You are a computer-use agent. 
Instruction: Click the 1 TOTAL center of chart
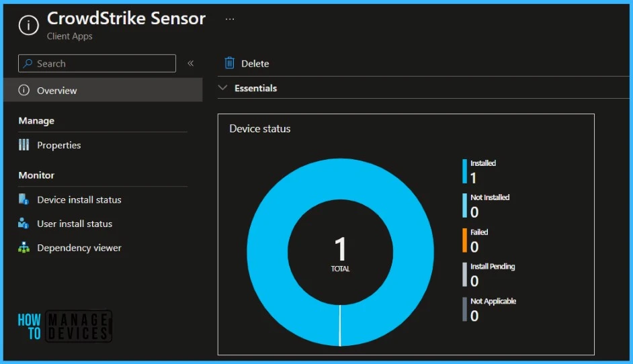pyautogui.click(x=340, y=253)
